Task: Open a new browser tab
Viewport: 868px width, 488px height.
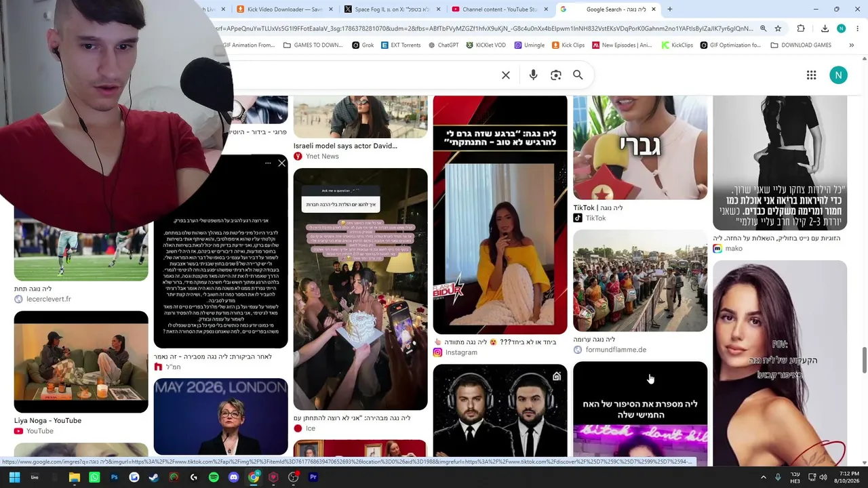Action: coord(669,9)
